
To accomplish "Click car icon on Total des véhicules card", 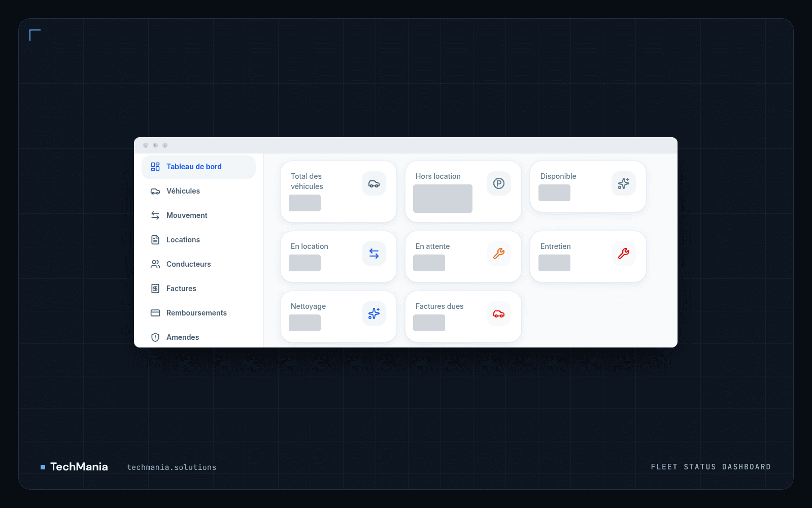I will tap(374, 183).
